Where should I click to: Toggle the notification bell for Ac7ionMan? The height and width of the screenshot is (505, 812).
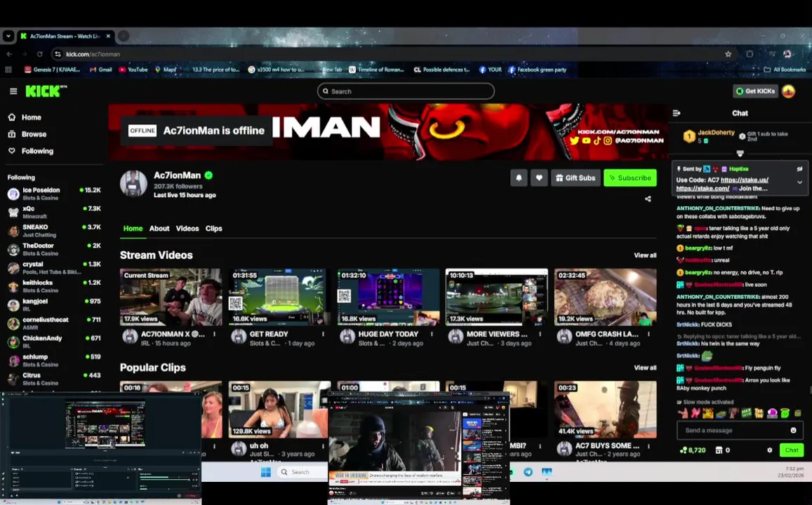519,177
